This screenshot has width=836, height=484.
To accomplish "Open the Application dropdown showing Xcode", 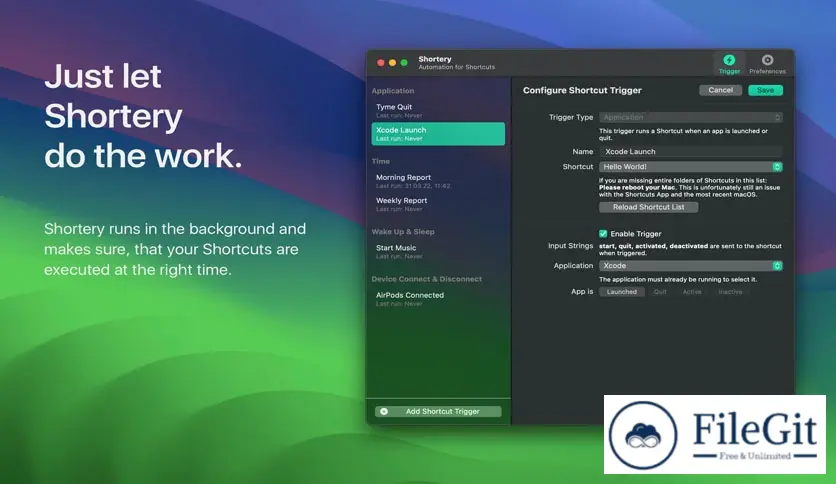I will [x=690, y=265].
